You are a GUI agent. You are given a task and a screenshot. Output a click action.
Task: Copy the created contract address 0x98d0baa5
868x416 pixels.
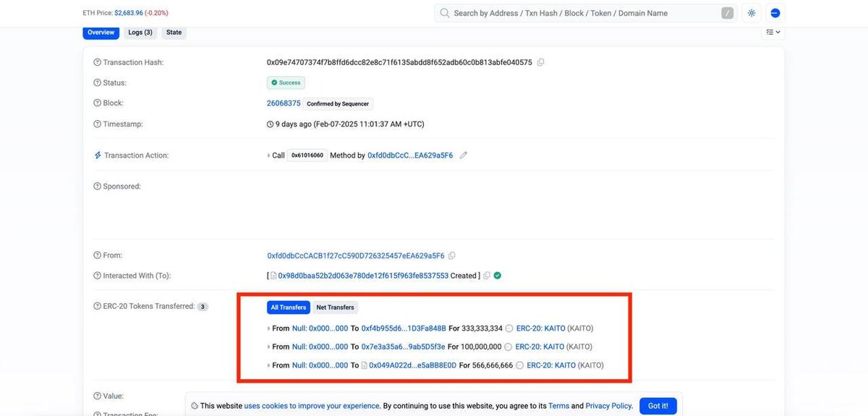click(x=487, y=276)
